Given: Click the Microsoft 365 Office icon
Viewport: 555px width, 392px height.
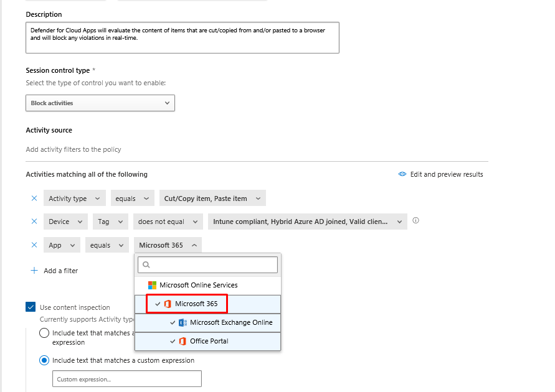Looking at the screenshot, I should click(168, 304).
